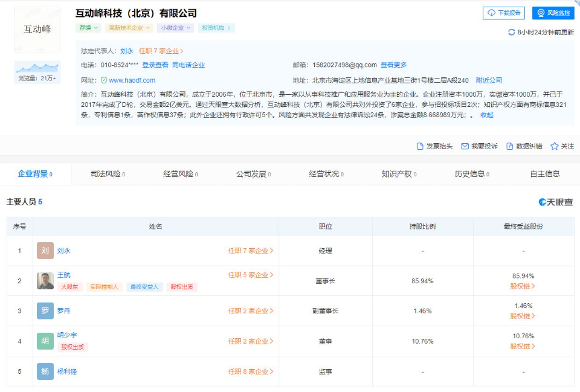Image resolution: width=580 pixels, height=392 pixels.
Task: Open 王航's profile photo
Action: (x=45, y=281)
